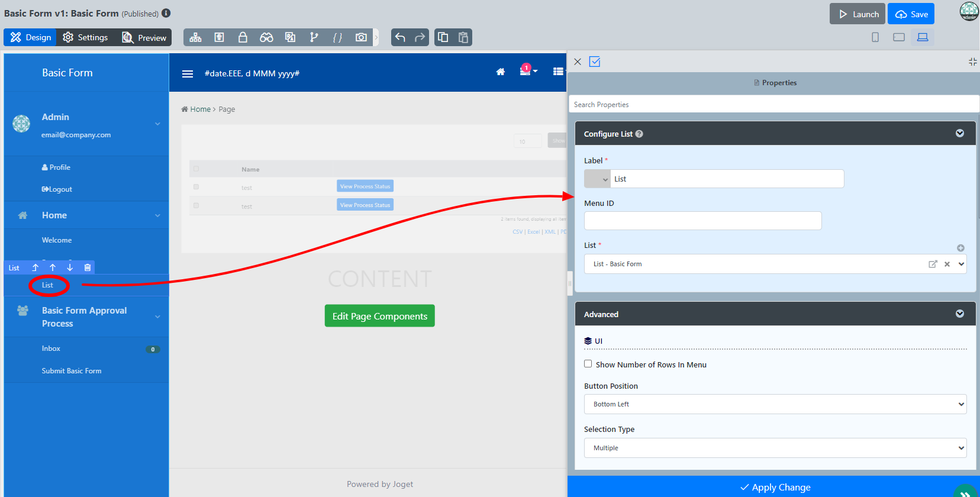Switch to the Preview tab
The height and width of the screenshot is (497, 980).
[144, 37]
